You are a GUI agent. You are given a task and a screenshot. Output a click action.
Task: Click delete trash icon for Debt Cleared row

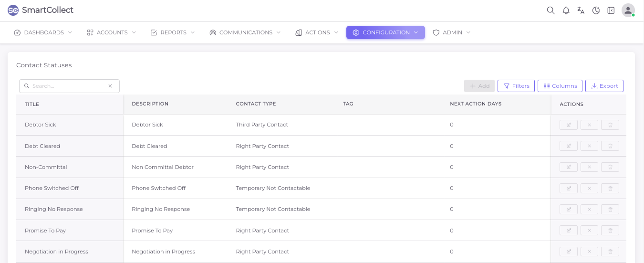click(x=610, y=146)
